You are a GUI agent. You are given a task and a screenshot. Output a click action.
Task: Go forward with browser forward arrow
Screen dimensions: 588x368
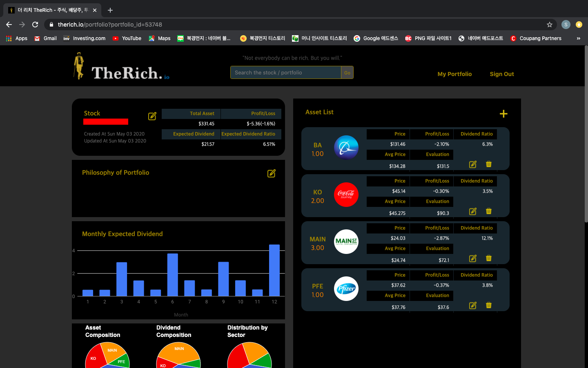pos(22,25)
